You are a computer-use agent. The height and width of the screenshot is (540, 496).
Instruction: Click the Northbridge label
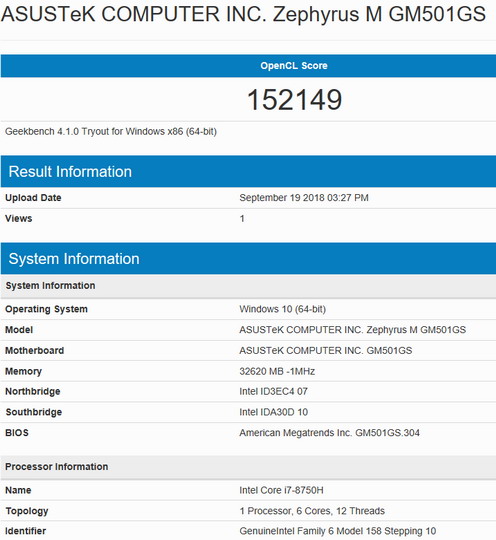click(x=33, y=392)
